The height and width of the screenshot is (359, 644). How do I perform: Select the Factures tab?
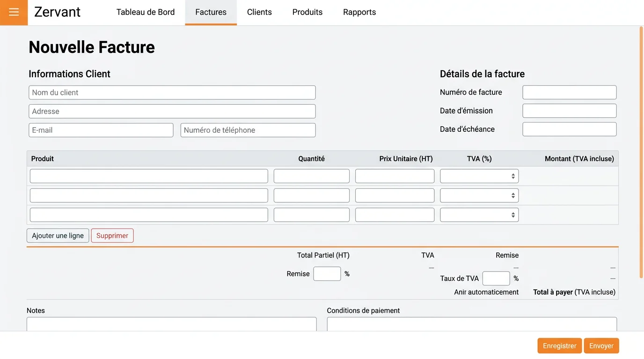tap(211, 12)
